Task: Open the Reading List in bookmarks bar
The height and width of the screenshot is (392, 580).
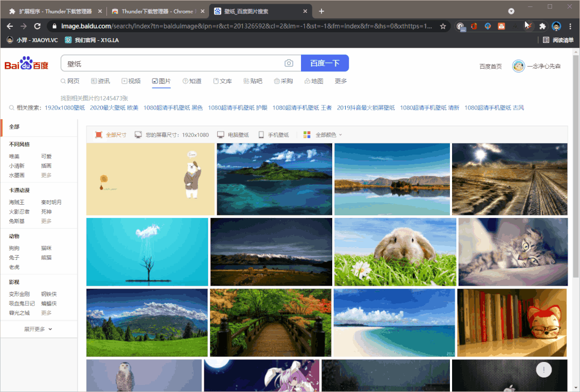Action: click(557, 40)
